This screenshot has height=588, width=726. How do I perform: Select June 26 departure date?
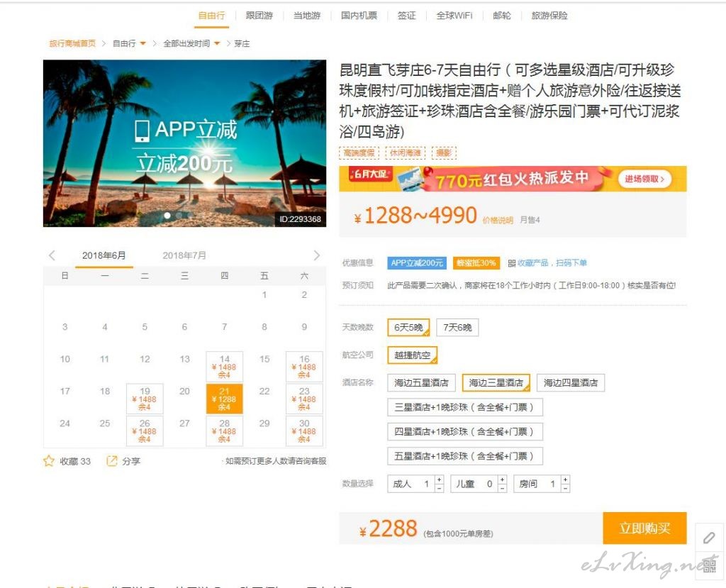pos(145,431)
